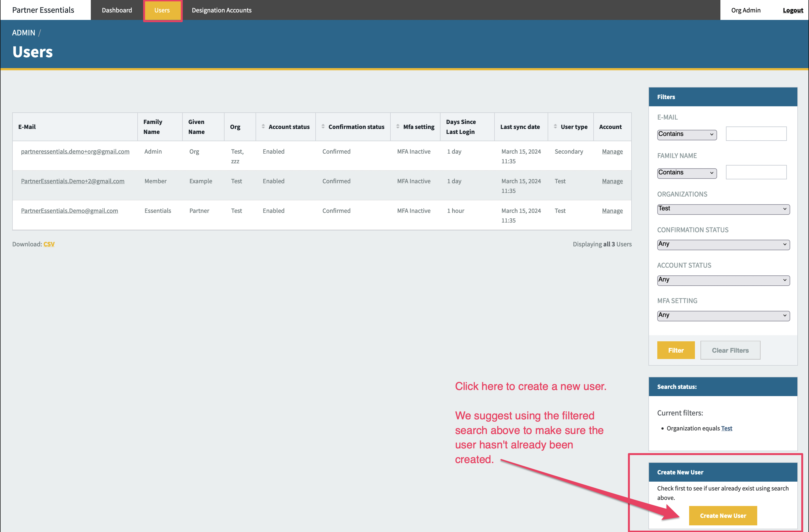
Task: Click the Filters panel header
Action: (x=723, y=97)
